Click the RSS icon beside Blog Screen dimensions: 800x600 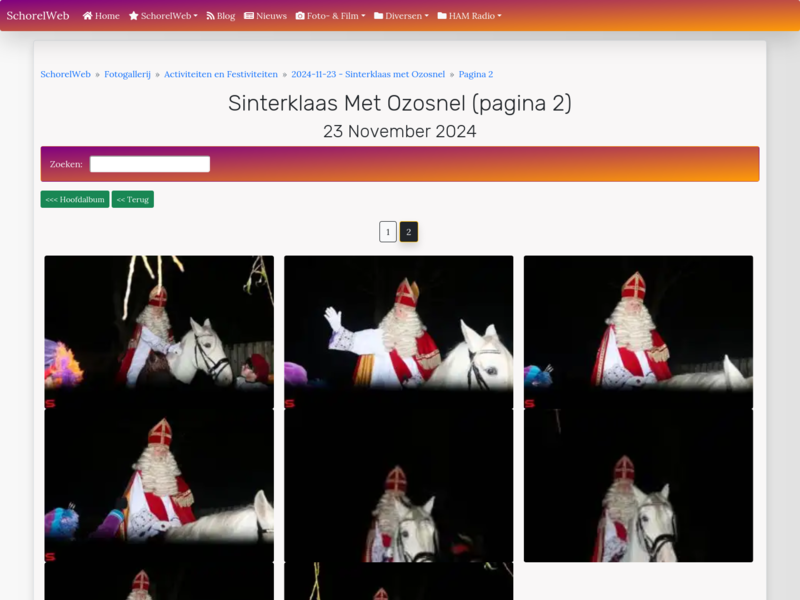(210, 16)
